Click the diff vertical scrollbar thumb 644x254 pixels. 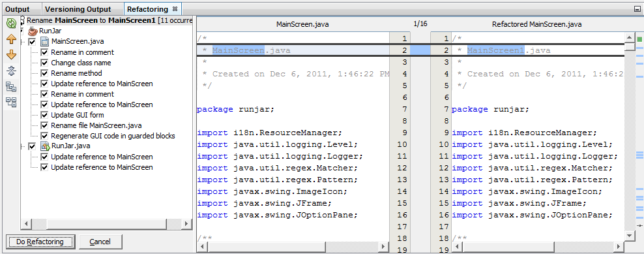[629, 46]
